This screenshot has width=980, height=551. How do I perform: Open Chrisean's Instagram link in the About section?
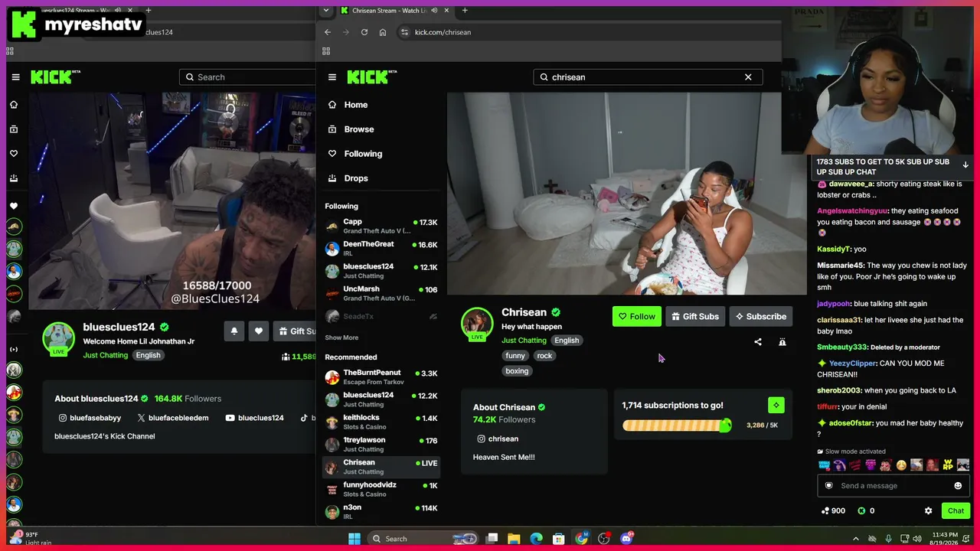click(x=498, y=439)
